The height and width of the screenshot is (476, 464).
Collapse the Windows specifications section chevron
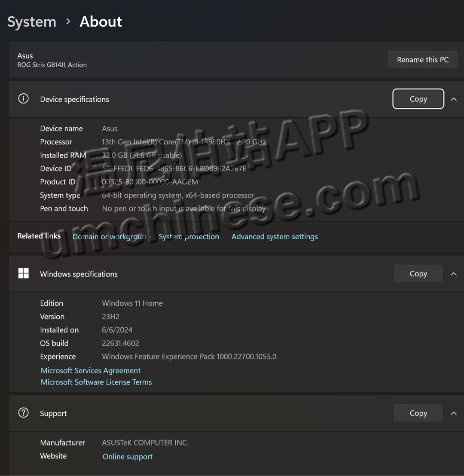[453, 274]
